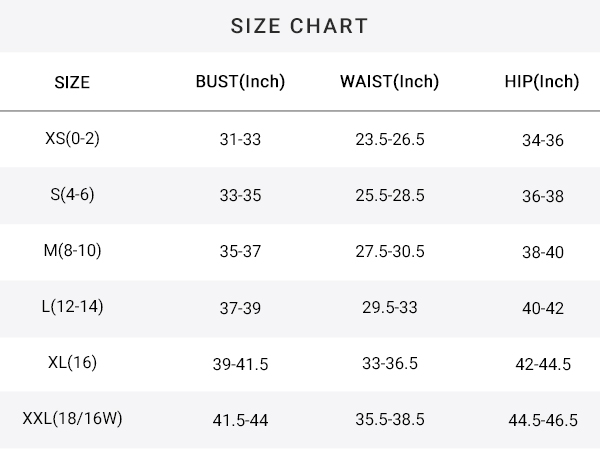Select bust value 31-33
Image resolution: width=600 pixels, height=450 pixels.
click(x=240, y=139)
